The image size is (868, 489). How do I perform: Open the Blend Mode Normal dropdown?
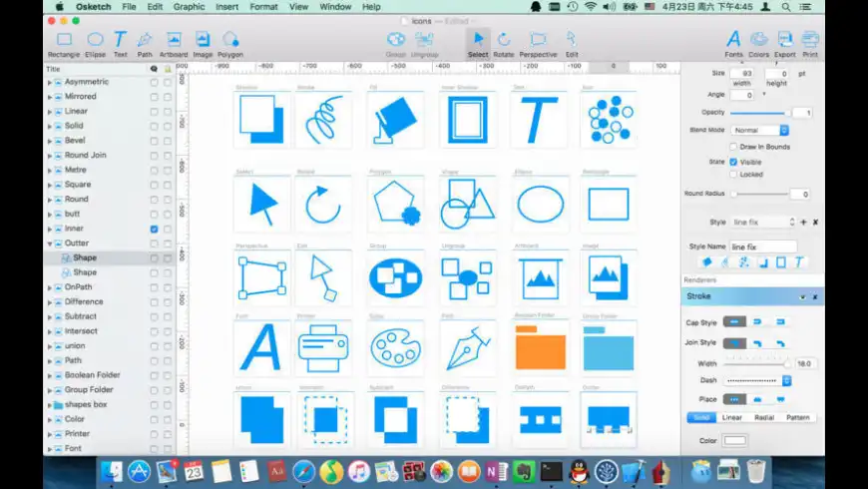click(x=760, y=130)
